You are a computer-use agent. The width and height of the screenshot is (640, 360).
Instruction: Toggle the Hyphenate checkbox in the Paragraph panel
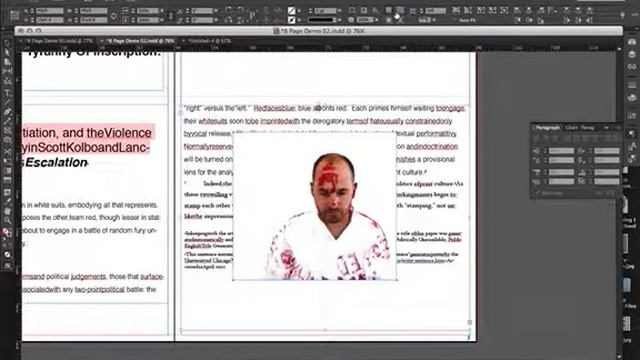(x=538, y=193)
